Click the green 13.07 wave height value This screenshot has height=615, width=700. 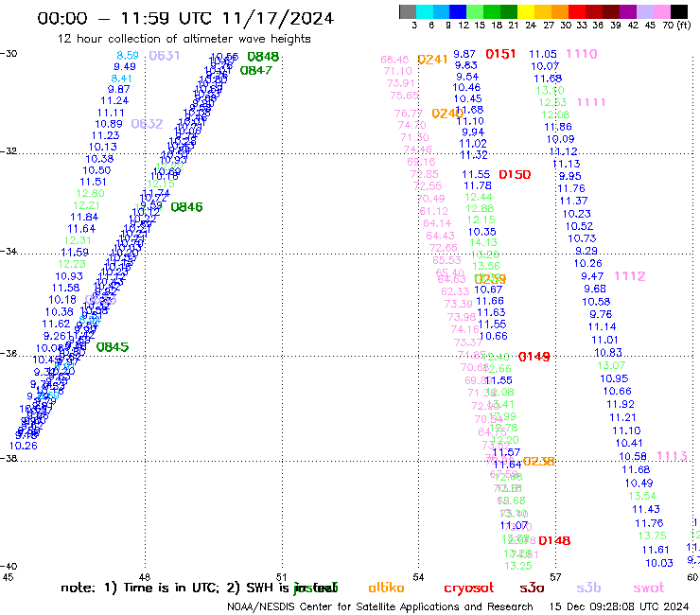(x=611, y=365)
